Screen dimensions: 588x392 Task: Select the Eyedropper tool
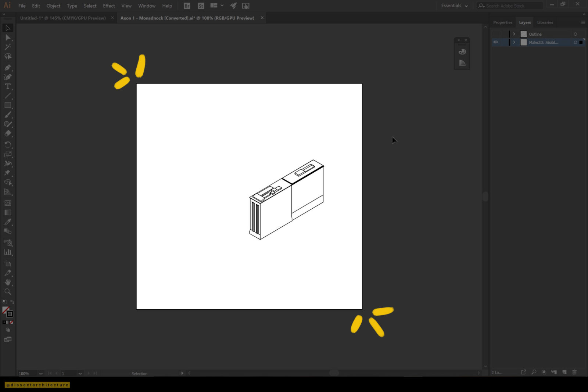click(8, 222)
